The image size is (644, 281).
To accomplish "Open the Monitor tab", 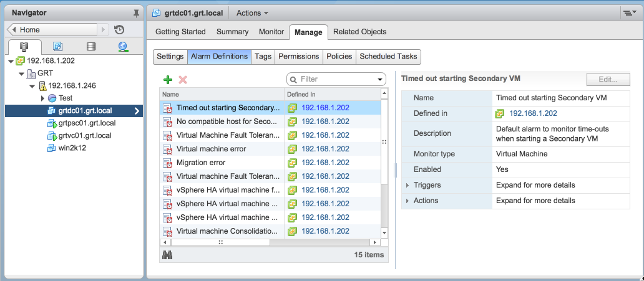I will point(271,32).
